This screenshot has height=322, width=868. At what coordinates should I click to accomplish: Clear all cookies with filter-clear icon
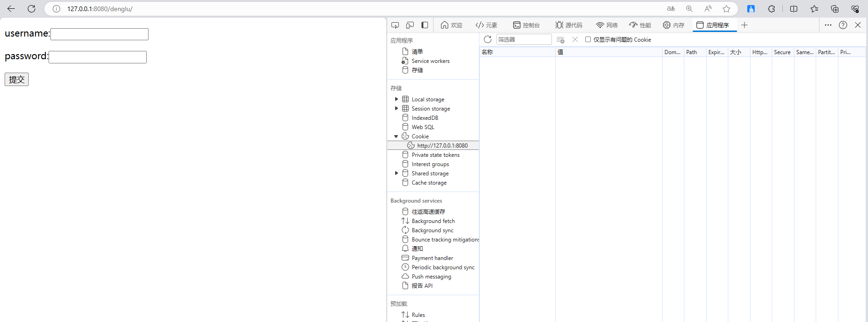pyautogui.click(x=560, y=40)
